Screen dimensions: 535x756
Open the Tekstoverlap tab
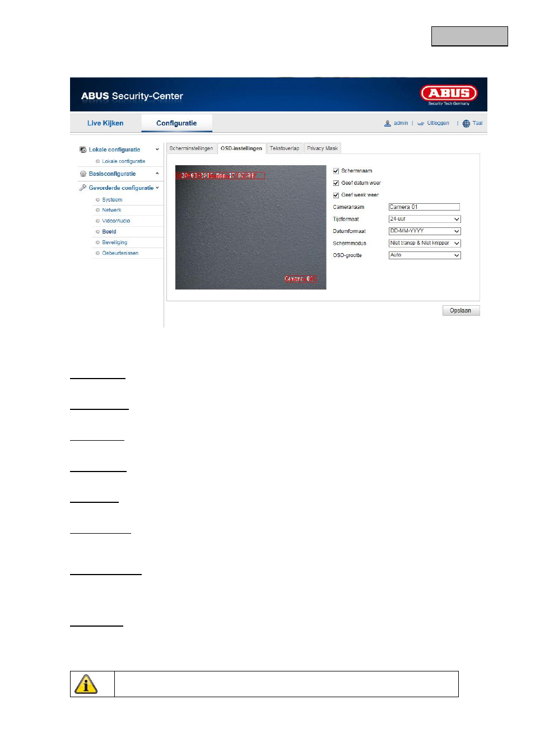[285, 148]
